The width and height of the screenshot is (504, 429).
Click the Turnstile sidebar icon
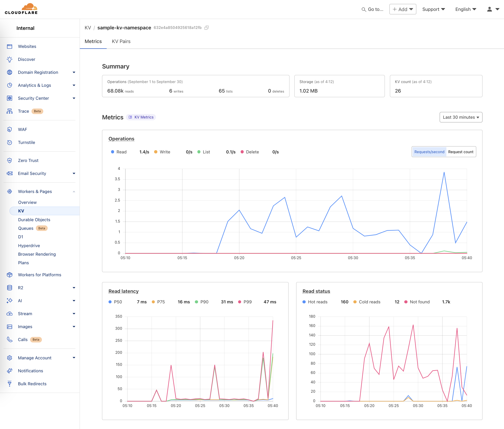9,143
